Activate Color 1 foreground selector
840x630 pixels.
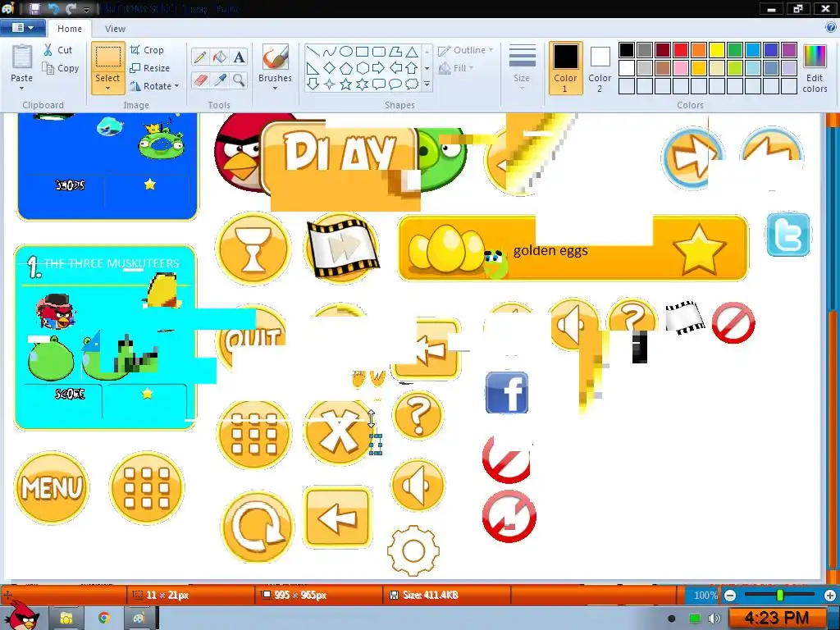coord(566,68)
